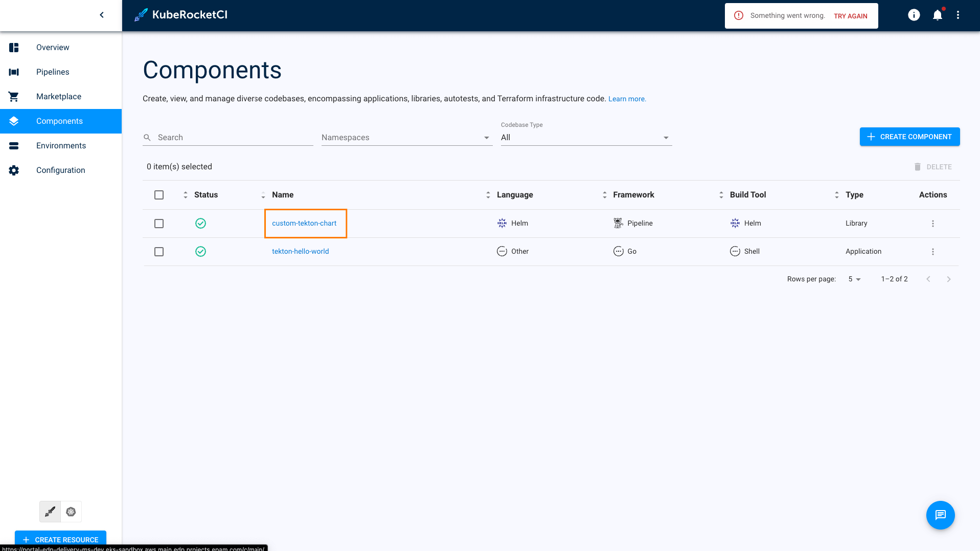Check the select-all checkbox in table header
This screenshot has width=980, height=551.
(x=159, y=195)
